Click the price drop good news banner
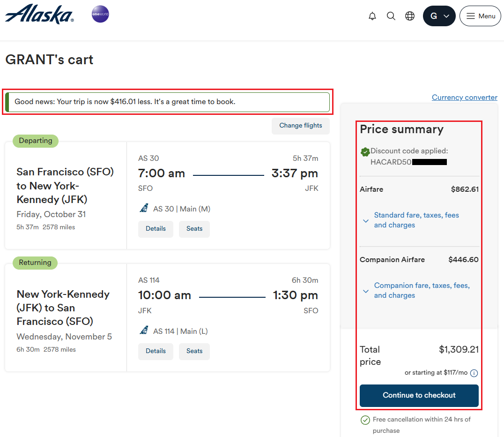 tap(167, 102)
